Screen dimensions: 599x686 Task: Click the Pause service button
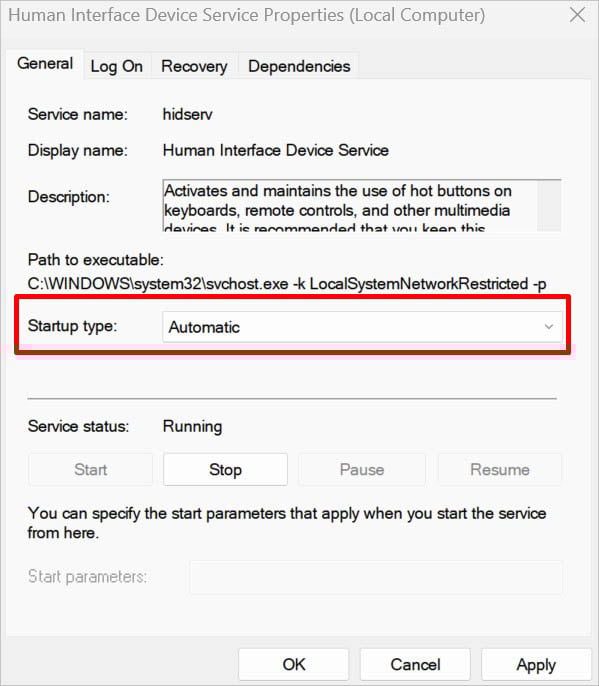tap(362, 469)
